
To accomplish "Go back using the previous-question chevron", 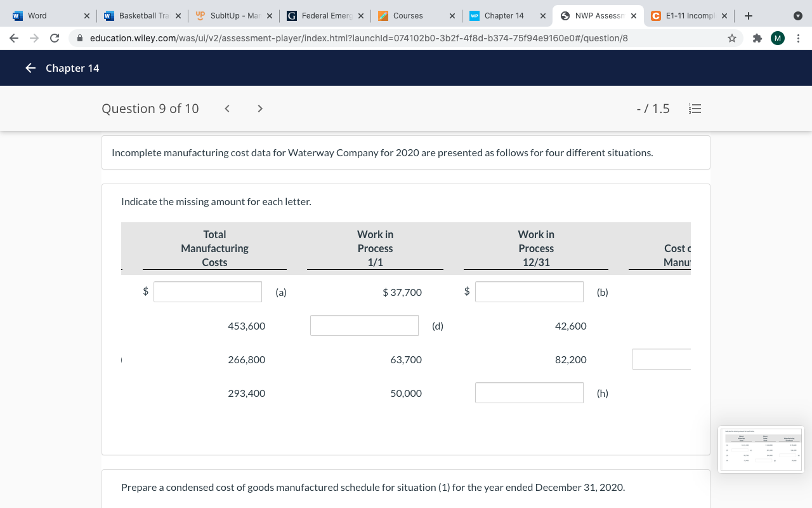I will [x=226, y=109].
